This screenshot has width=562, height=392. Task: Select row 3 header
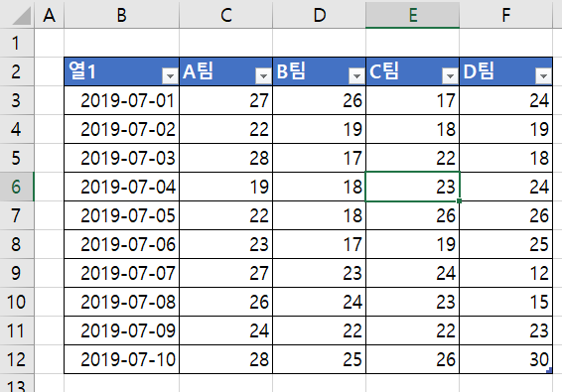[x=17, y=100]
